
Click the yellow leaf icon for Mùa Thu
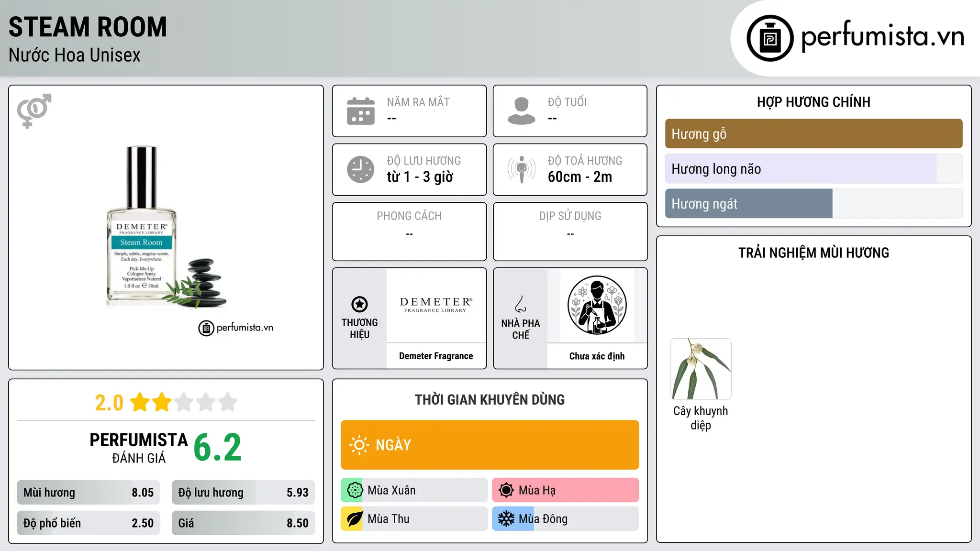(x=355, y=519)
